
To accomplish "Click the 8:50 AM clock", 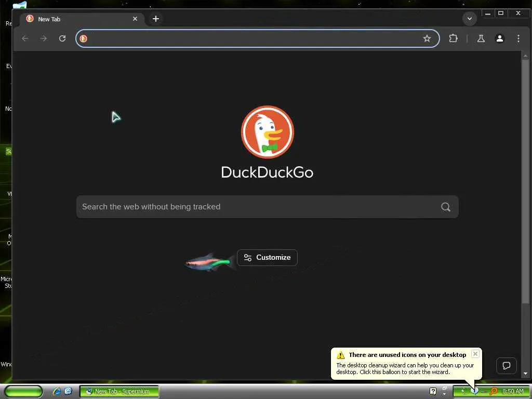I will click(x=513, y=391).
